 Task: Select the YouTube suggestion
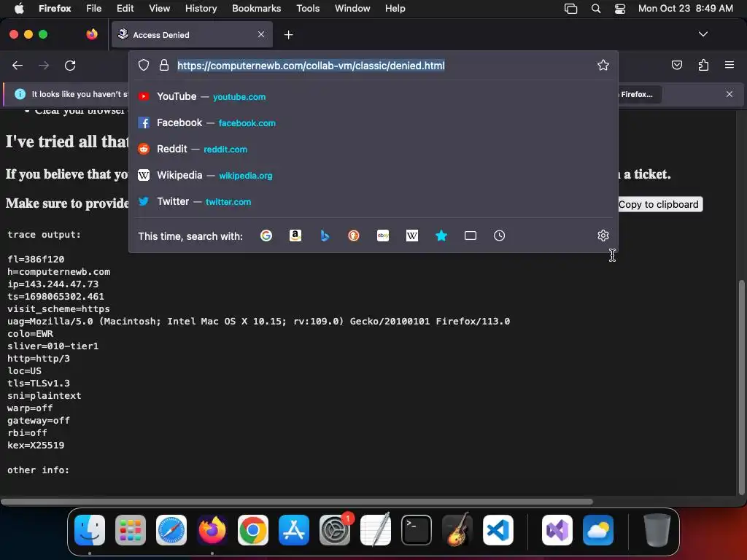373,97
